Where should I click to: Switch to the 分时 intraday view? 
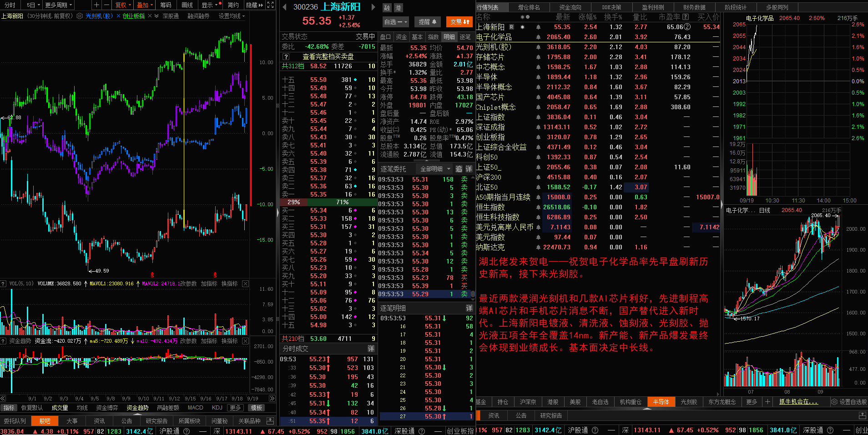[10, 5]
